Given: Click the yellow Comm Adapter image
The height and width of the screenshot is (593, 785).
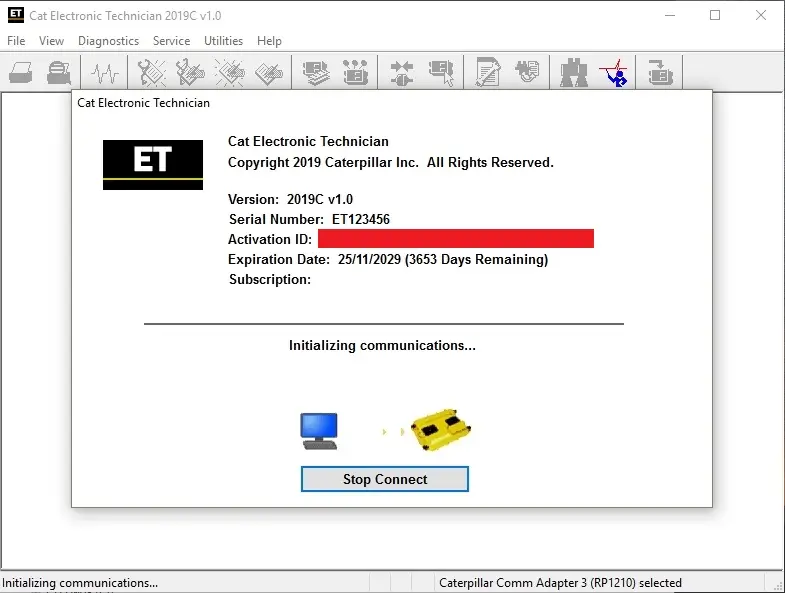Looking at the screenshot, I should pyautogui.click(x=441, y=429).
